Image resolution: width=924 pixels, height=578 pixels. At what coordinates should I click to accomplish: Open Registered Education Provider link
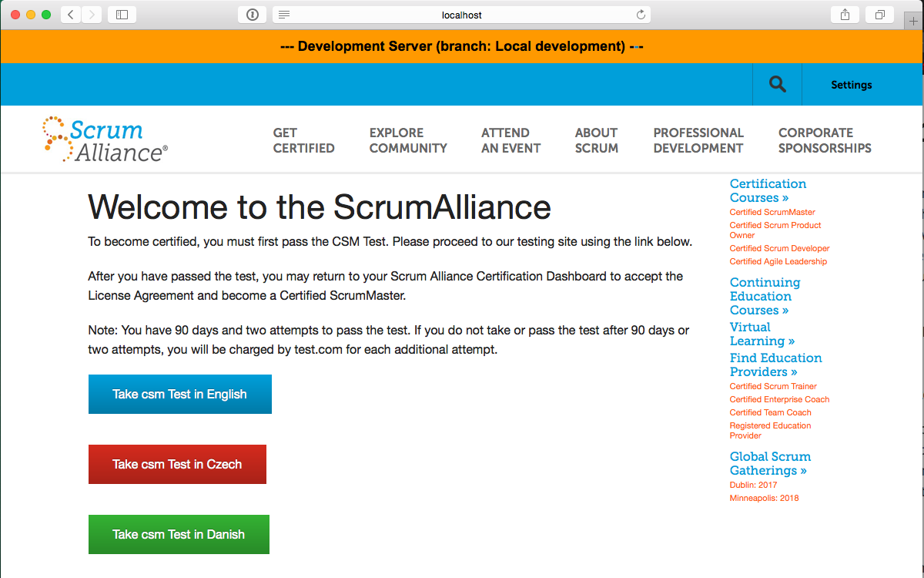[x=770, y=430]
